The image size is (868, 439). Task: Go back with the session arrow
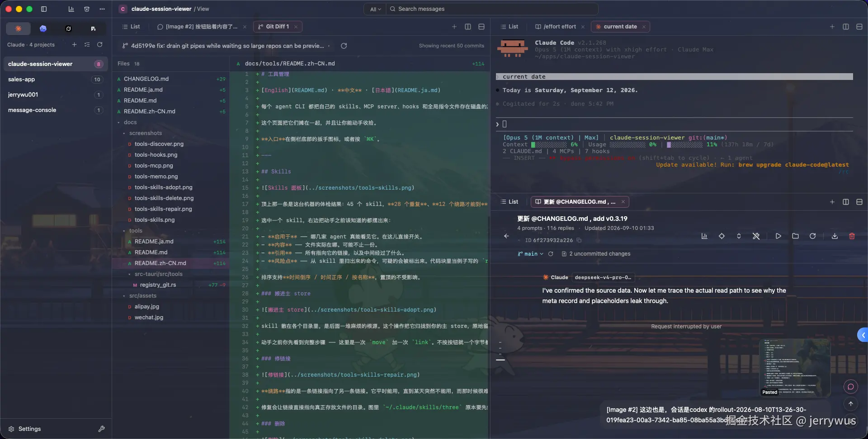(506, 236)
